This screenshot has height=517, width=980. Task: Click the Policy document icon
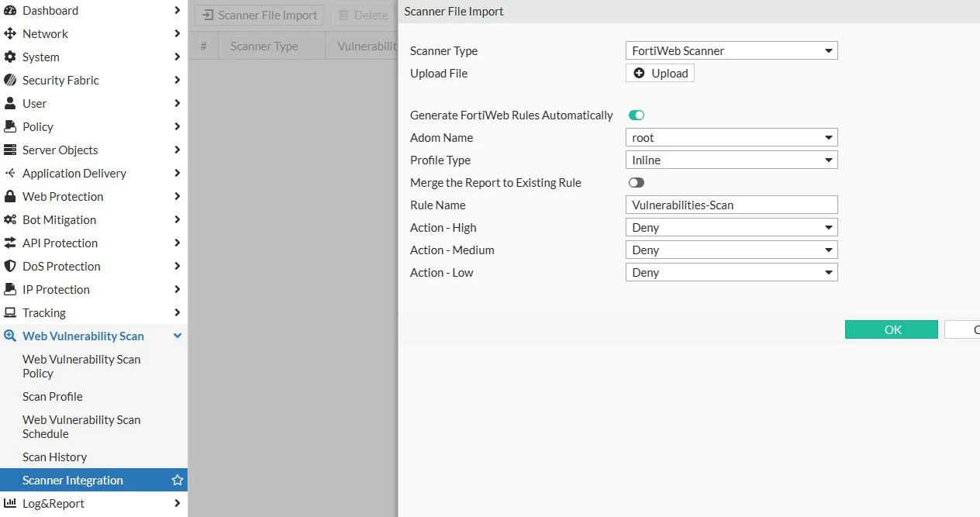coord(10,127)
